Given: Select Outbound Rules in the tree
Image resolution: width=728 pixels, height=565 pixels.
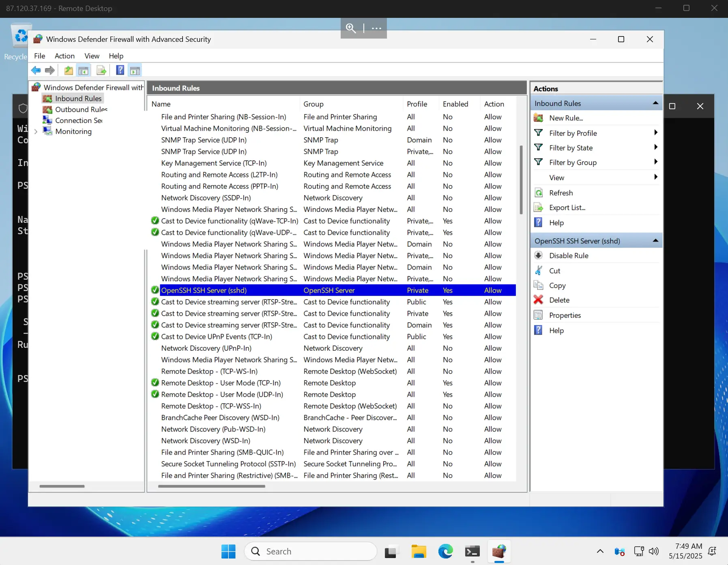Looking at the screenshot, I should pos(81,110).
